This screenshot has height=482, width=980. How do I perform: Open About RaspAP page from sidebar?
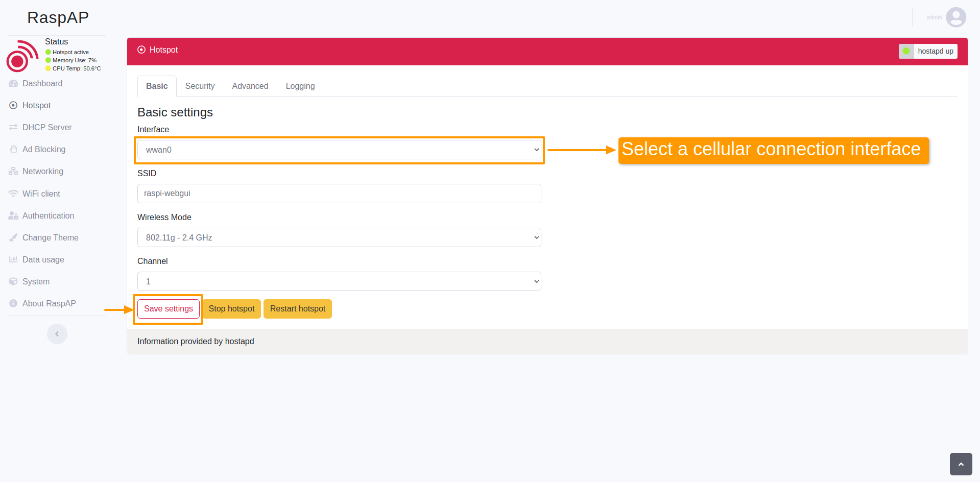pos(49,303)
